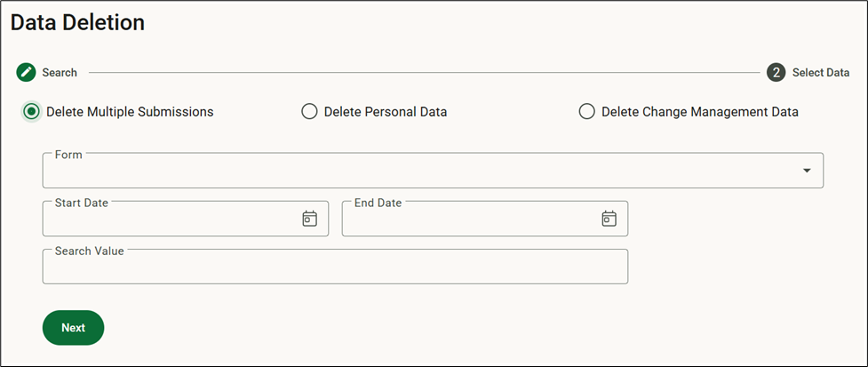Open the End Date calendar icon

pos(609,219)
